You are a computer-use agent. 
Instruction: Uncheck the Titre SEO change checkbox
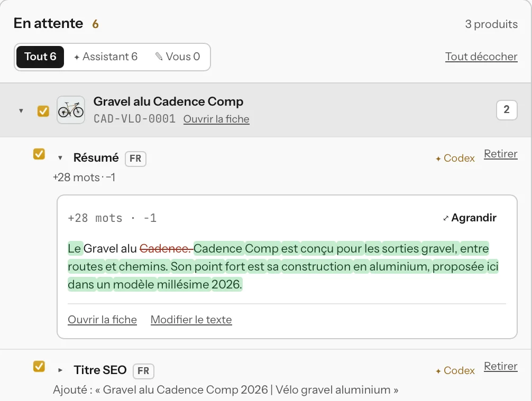click(39, 367)
